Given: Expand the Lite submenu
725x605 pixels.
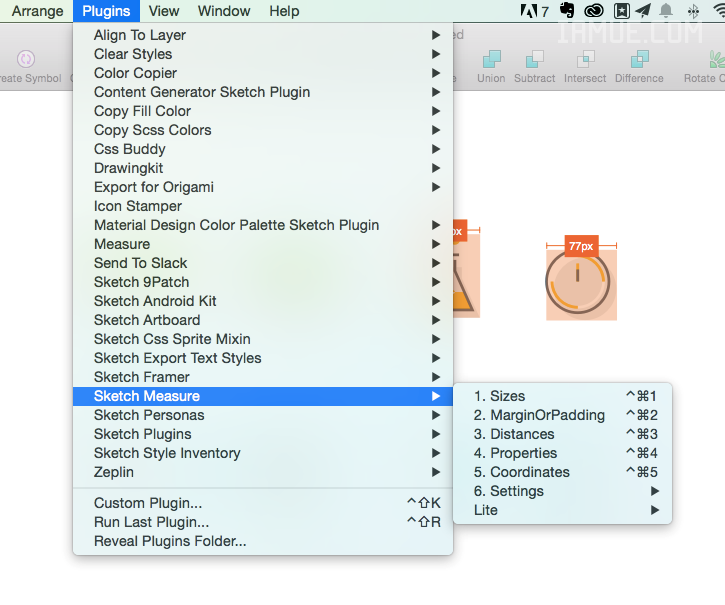Looking at the screenshot, I should pos(563,510).
